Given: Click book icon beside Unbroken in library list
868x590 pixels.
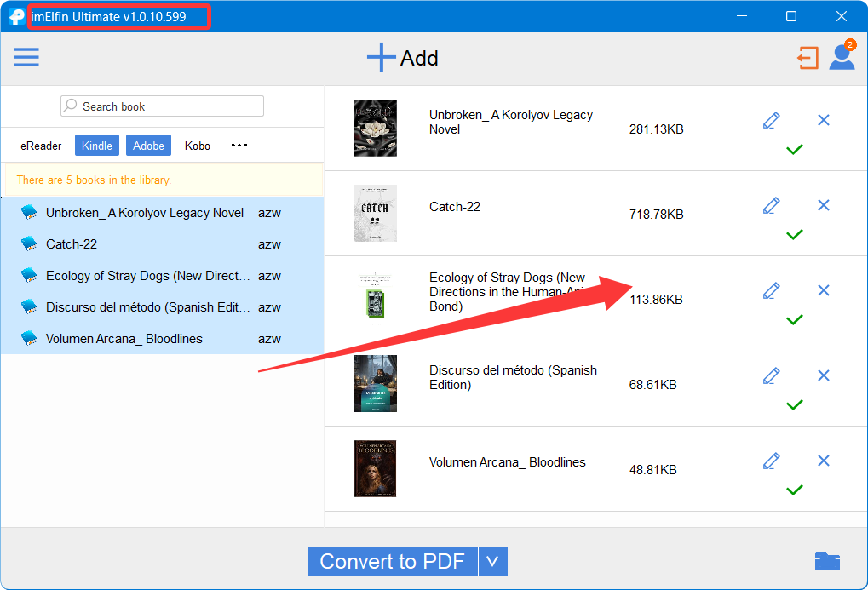Looking at the screenshot, I should coord(29,213).
